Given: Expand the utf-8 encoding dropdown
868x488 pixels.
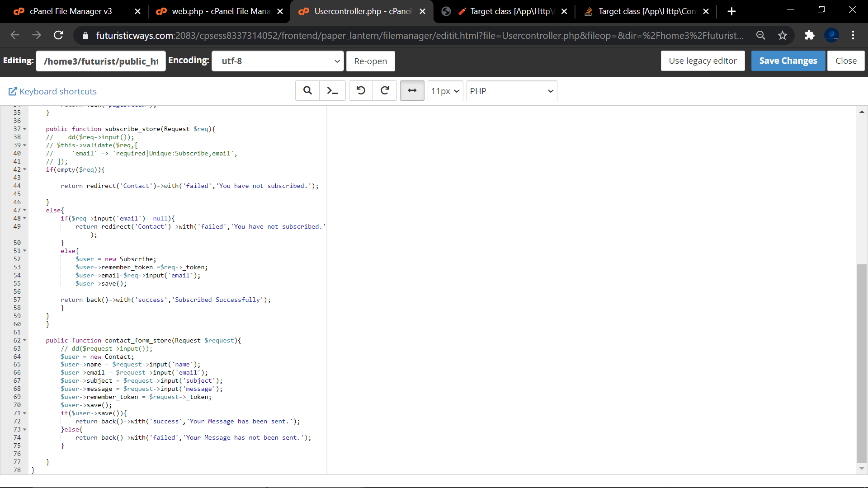Looking at the screenshot, I should (x=278, y=61).
